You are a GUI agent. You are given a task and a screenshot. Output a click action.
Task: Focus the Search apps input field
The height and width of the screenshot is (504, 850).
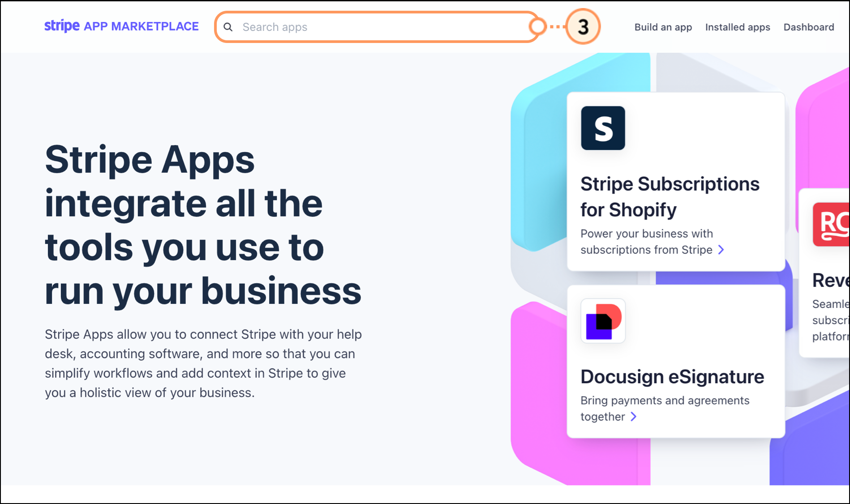pyautogui.click(x=377, y=27)
